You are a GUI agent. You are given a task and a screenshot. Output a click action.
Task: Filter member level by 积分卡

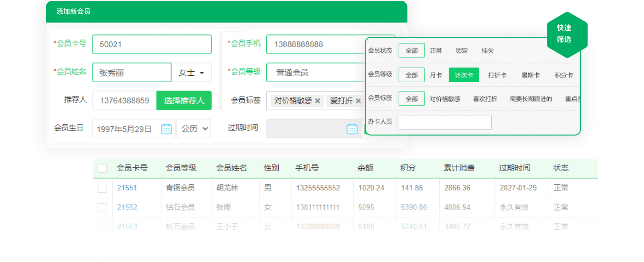pyautogui.click(x=564, y=75)
